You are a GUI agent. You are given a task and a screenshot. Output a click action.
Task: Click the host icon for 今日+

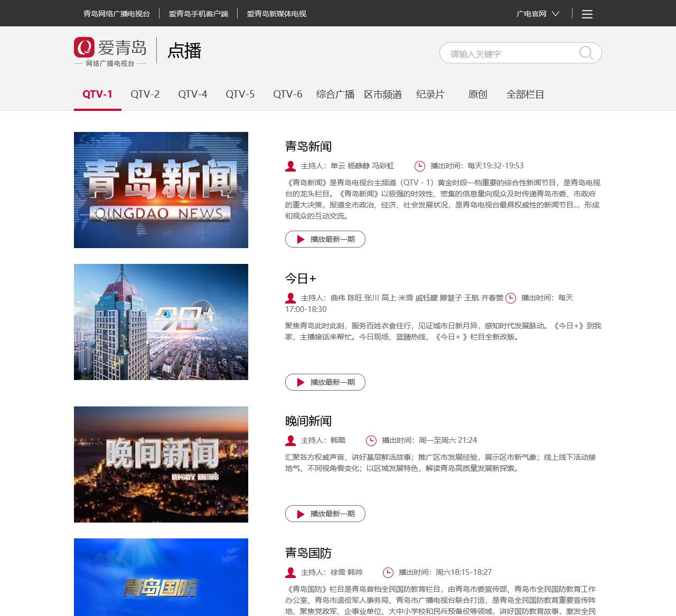click(x=290, y=298)
